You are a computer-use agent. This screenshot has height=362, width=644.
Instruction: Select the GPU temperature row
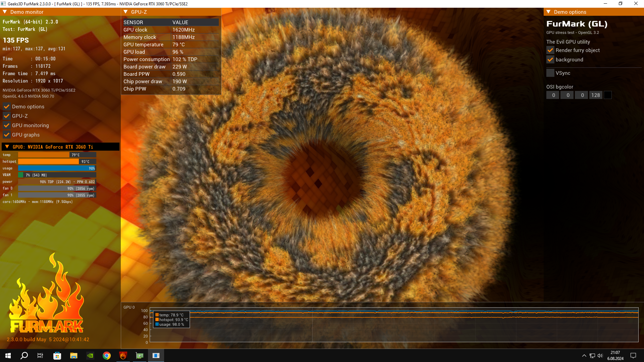point(171,45)
